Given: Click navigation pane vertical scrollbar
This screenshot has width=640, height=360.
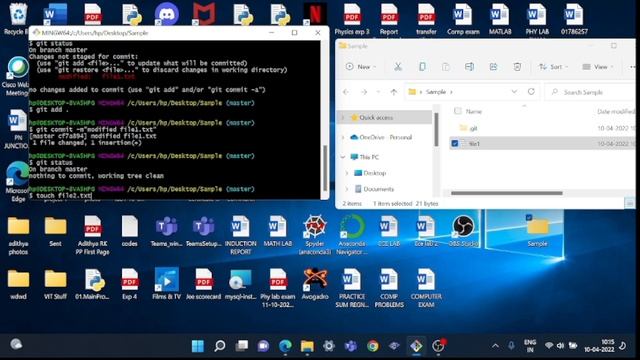Looking at the screenshot, I should 436,129.
